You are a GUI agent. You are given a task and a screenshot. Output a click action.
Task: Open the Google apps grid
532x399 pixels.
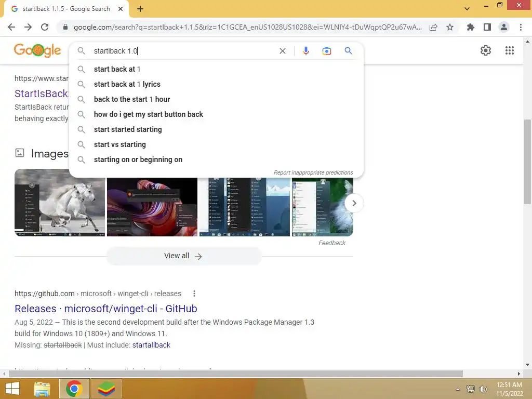(x=510, y=50)
